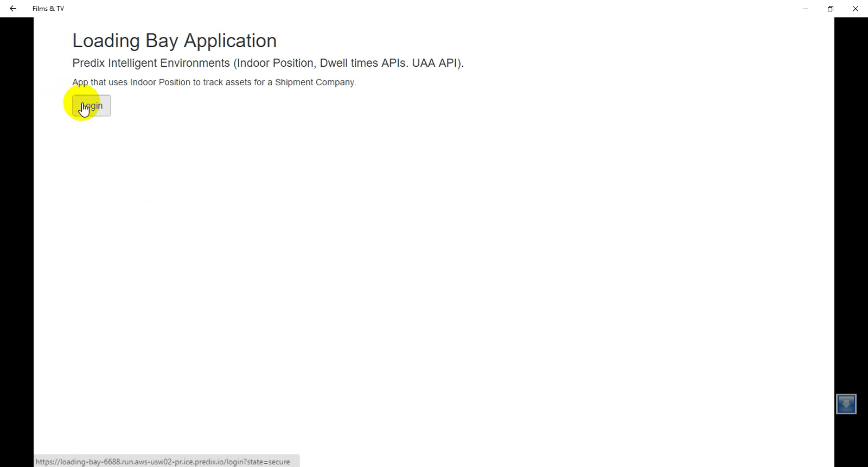Go back using the Films & TV arrow
The width and height of the screenshot is (868, 467).
[x=13, y=9]
